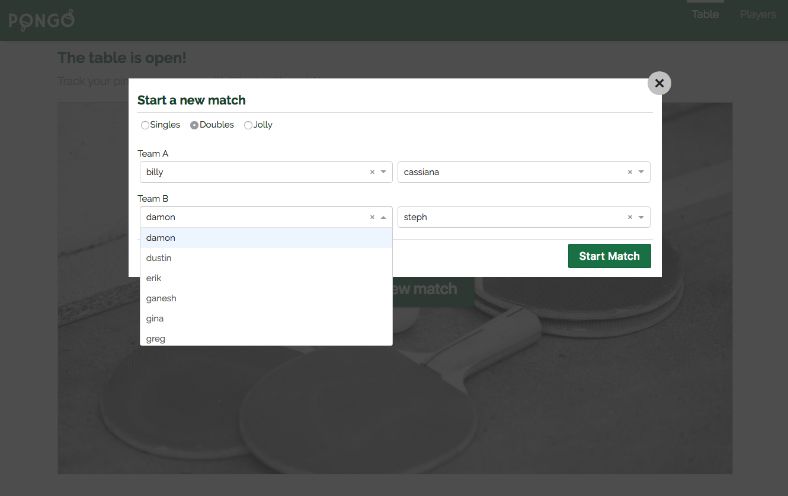Click the PONGO logo
The image size is (788, 496).
click(41, 19)
